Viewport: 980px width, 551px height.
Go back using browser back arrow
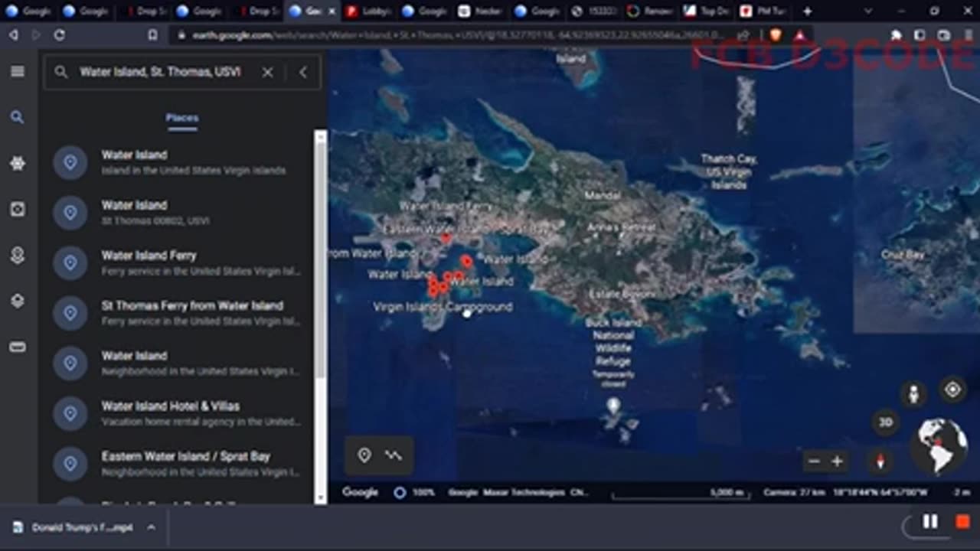coord(14,35)
